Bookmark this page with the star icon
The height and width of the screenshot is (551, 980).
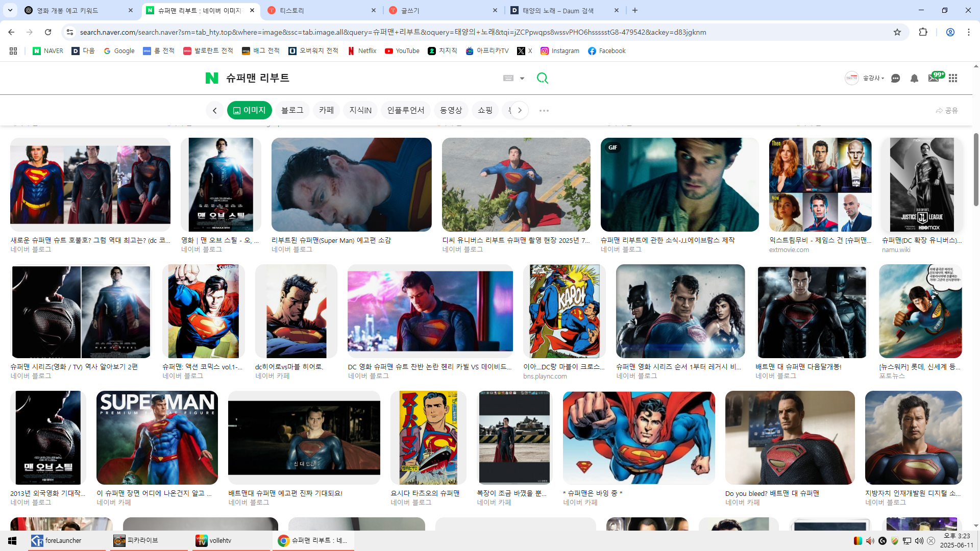click(x=897, y=32)
